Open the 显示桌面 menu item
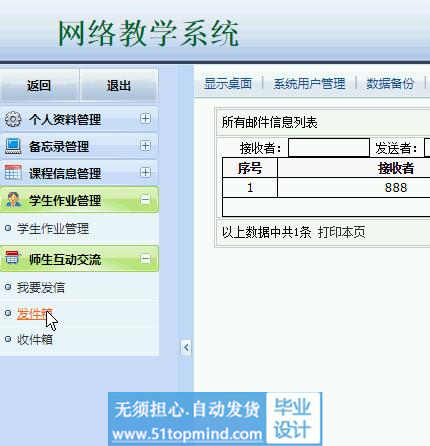Screen dimensions: 430x446 coord(228,83)
